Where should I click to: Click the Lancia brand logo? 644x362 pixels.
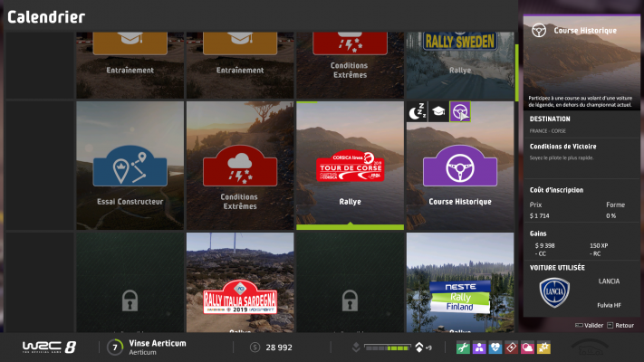tap(554, 292)
